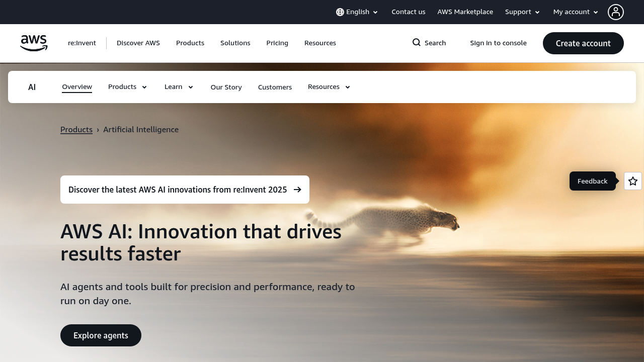Open the Pricing menu item

pyautogui.click(x=277, y=43)
